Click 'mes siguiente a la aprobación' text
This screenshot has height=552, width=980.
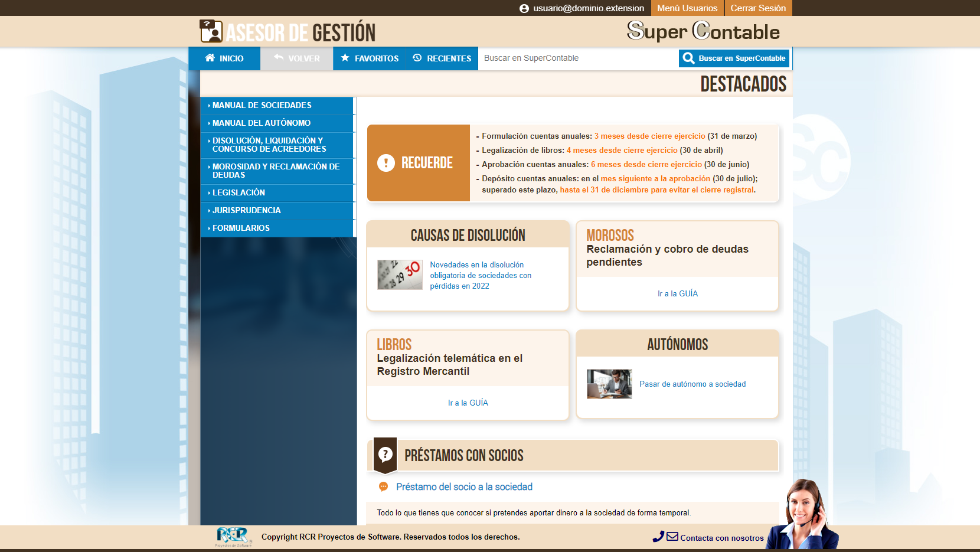(655, 178)
